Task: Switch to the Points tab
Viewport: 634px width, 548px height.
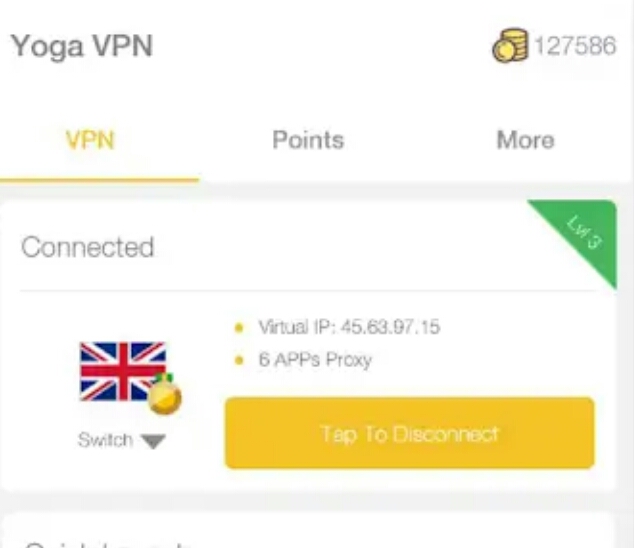Action: pyautogui.click(x=308, y=140)
